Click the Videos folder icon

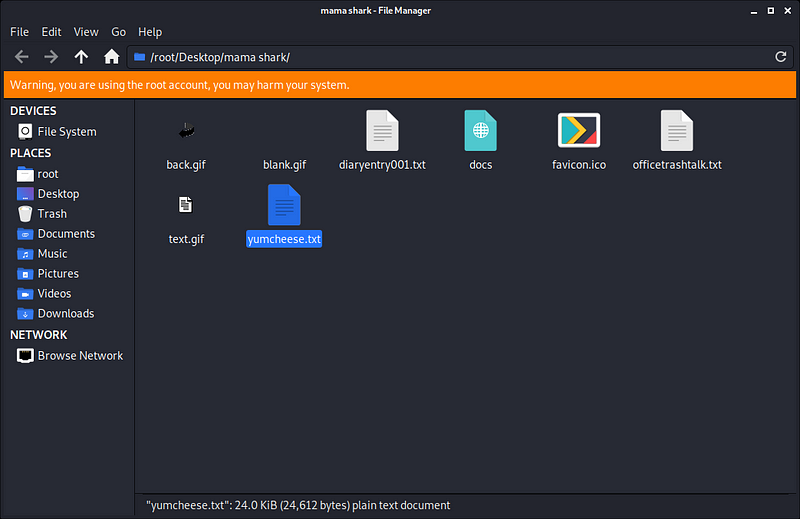pos(25,293)
